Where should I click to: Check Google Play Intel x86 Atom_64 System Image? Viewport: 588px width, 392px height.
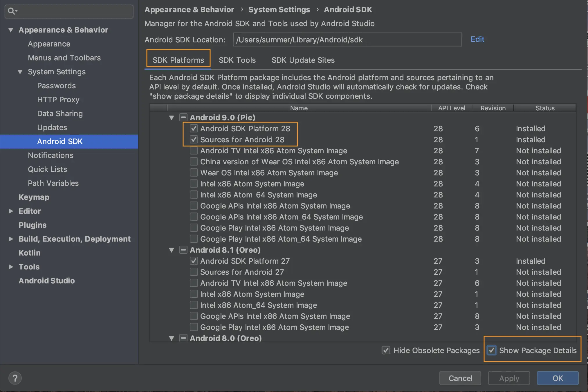194,239
